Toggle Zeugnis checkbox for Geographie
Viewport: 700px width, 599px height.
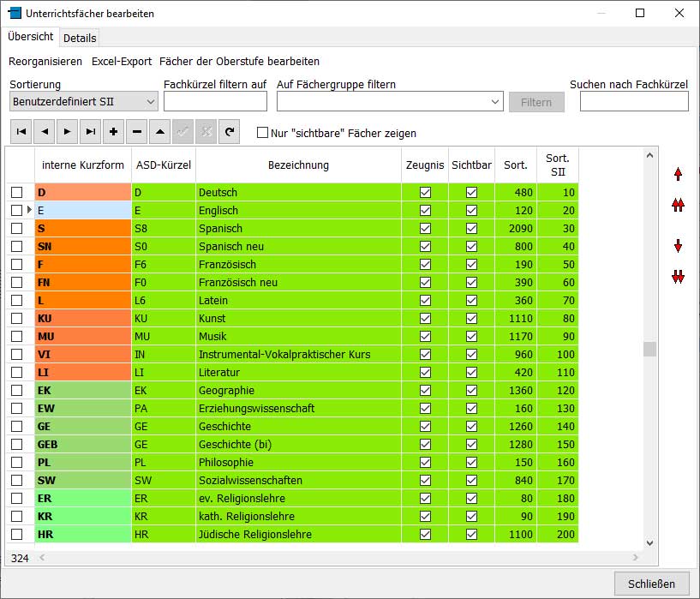pyautogui.click(x=425, y=390)
